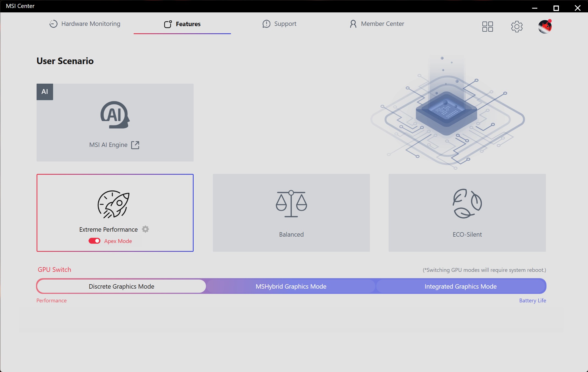Select Discrete Graphics Mode

(x=122, y=286)
